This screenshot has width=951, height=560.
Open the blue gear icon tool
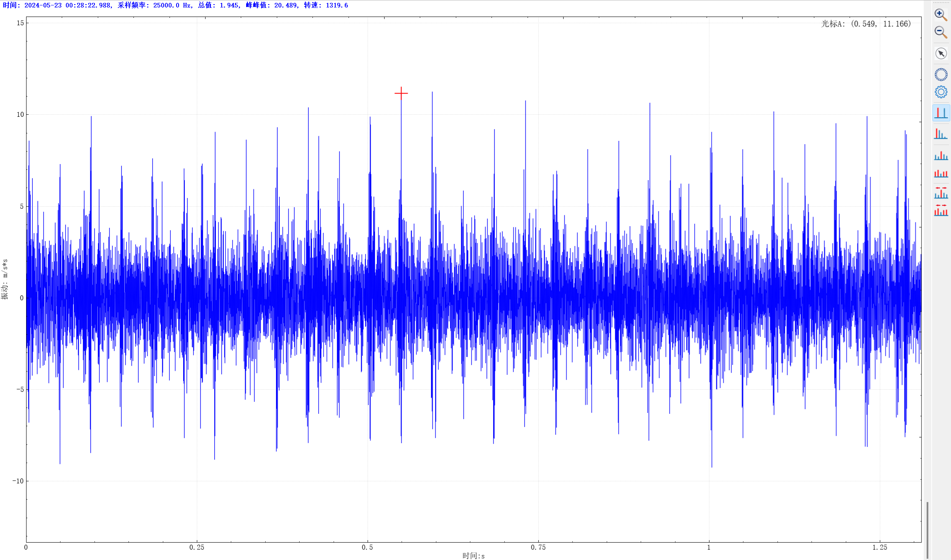click(x=941, y=92)
